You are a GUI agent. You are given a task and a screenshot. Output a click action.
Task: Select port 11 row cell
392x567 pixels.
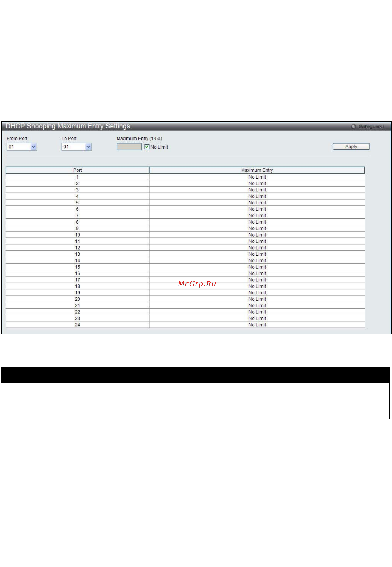[x=77, y=241]
